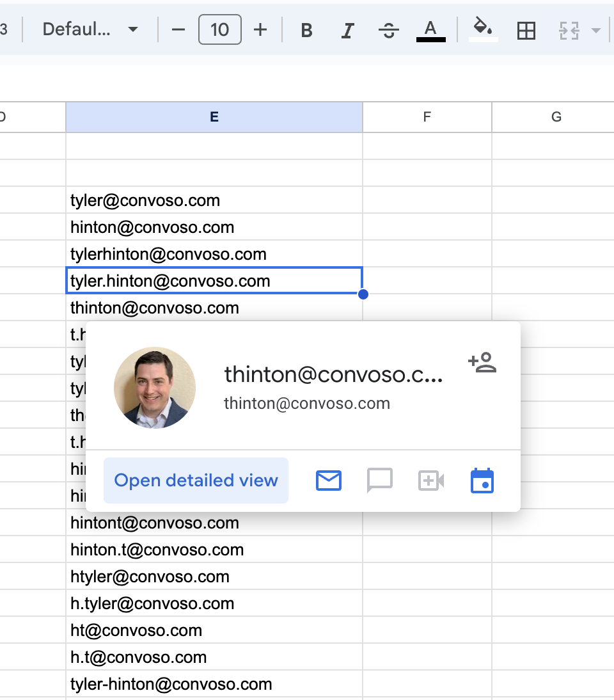Click the fill handle on selected cell

pyautogui.click(x=363, y=294)
